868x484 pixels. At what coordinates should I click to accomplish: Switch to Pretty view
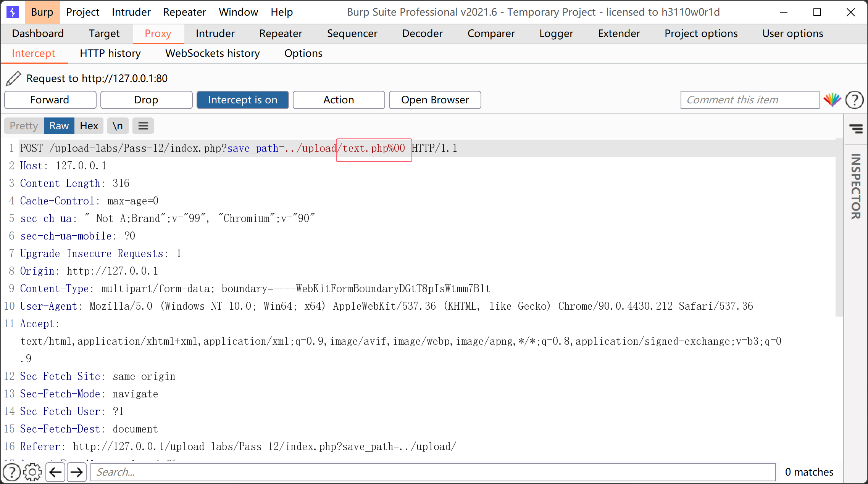(x=24, y=126)
